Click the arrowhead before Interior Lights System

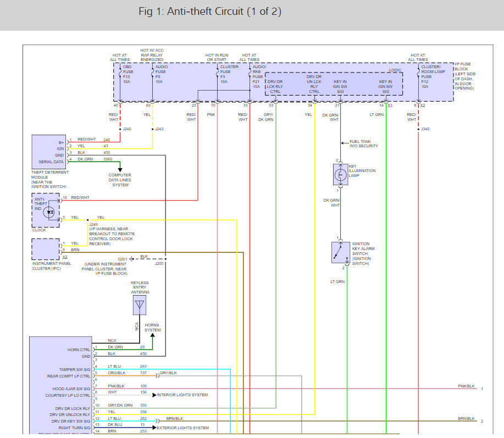(154, 395)
